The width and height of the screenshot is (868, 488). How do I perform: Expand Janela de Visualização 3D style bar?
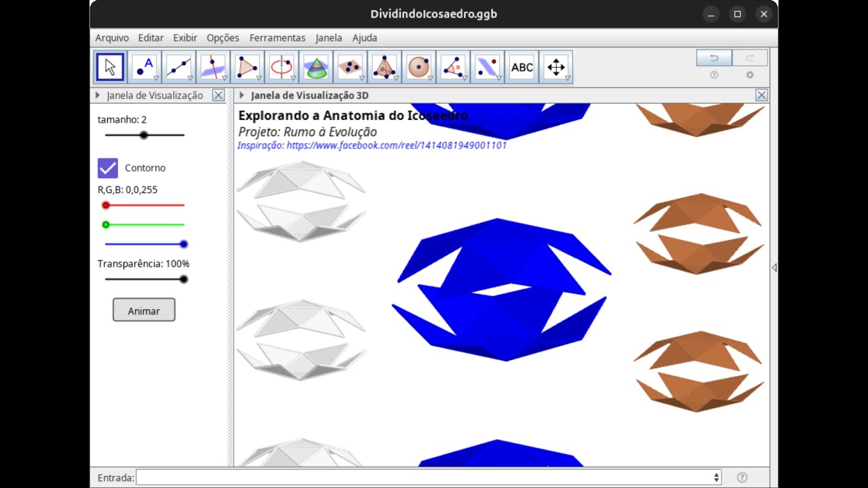tap(241, 96)
